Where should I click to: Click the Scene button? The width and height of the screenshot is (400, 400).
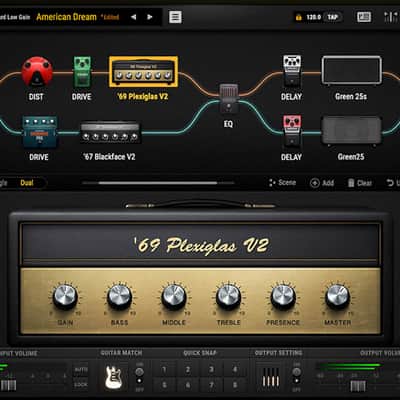coord(282,183)
